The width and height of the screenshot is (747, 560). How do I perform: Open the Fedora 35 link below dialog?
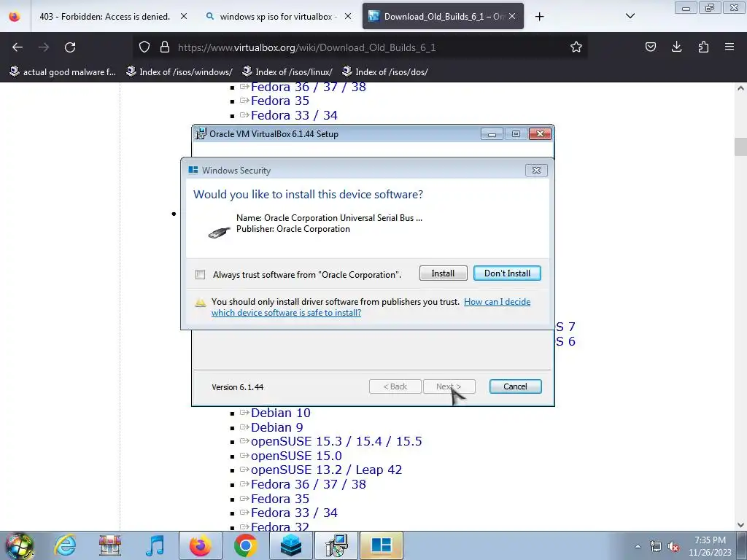279,499
